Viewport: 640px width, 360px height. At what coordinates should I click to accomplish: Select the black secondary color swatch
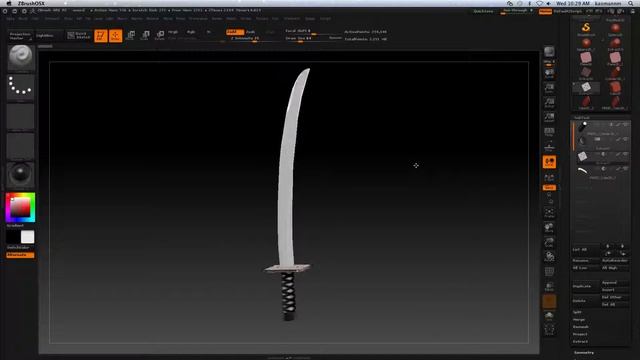coord(13,237)
